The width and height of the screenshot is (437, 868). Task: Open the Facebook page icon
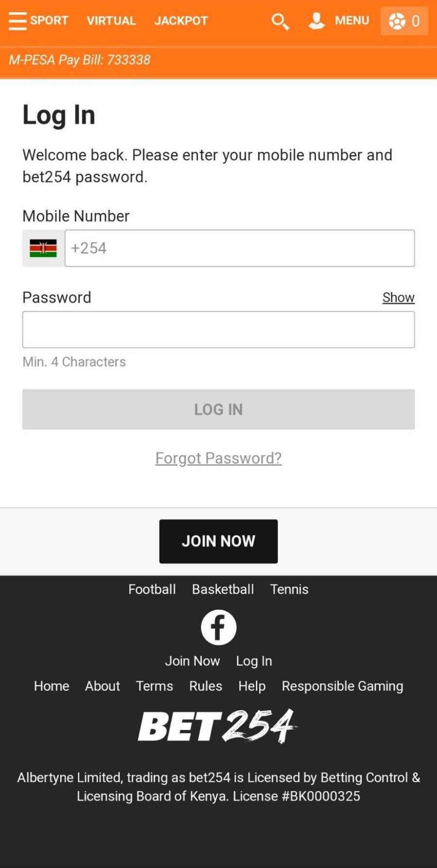click(218, 627)
